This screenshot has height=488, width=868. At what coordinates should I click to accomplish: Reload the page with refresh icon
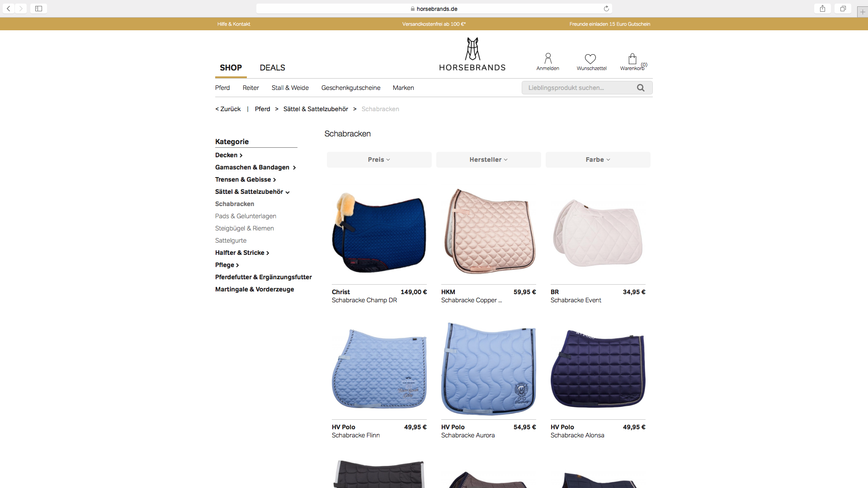(x=606, y=9)
